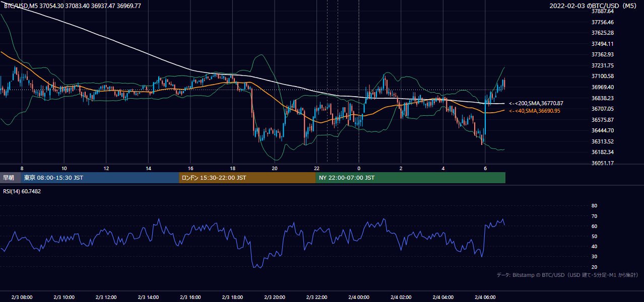Click hour tick 16 under price chart
644x302 pixels.
(190, 168)
